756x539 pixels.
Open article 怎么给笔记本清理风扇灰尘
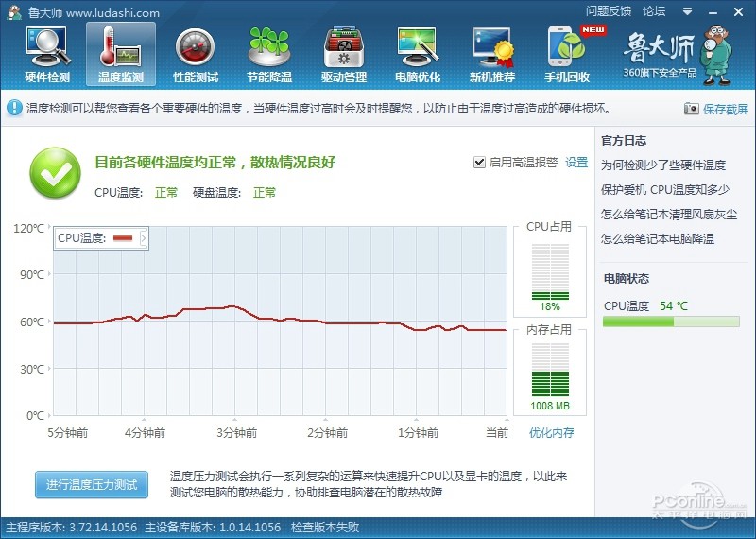tap(669, 215)
